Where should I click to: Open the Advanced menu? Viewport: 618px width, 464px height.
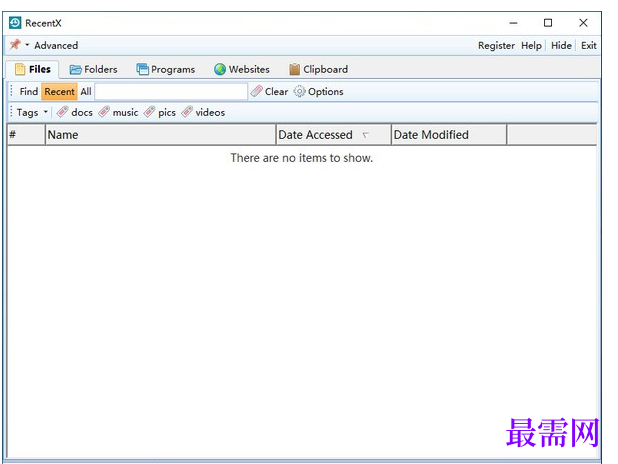[56, 45]
